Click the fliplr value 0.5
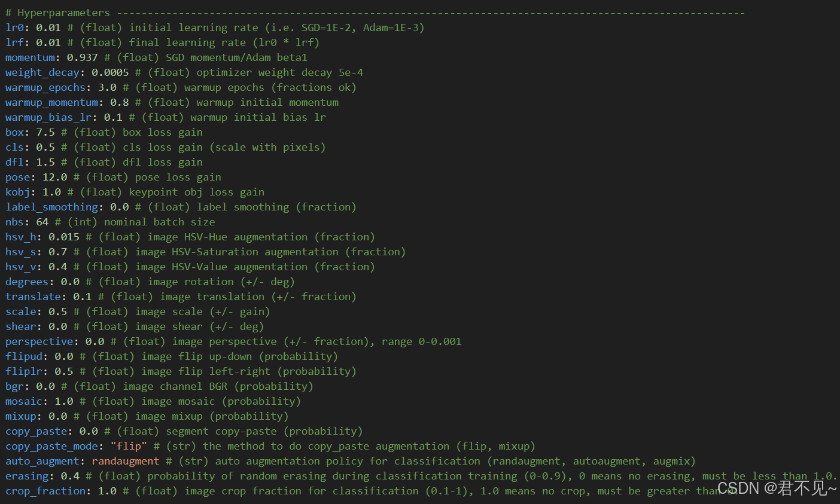The height and width of the screenshot is (504, 840). [64, 371]
